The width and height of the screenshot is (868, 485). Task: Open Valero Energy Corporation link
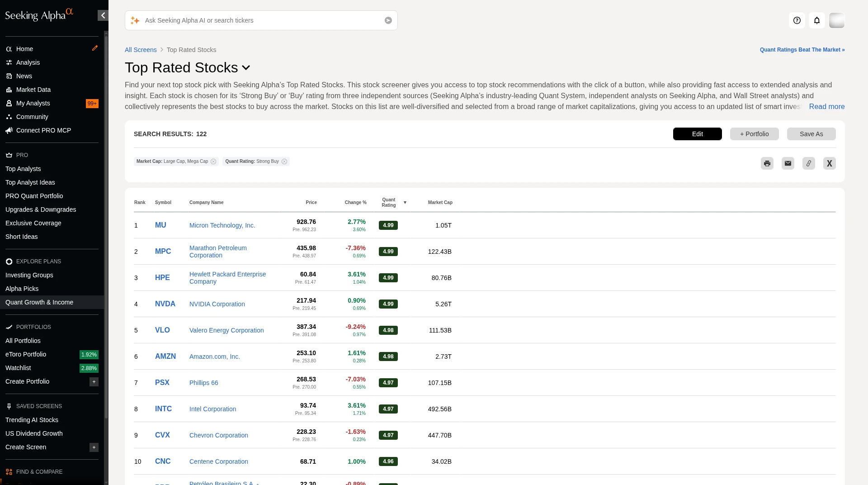226,330
